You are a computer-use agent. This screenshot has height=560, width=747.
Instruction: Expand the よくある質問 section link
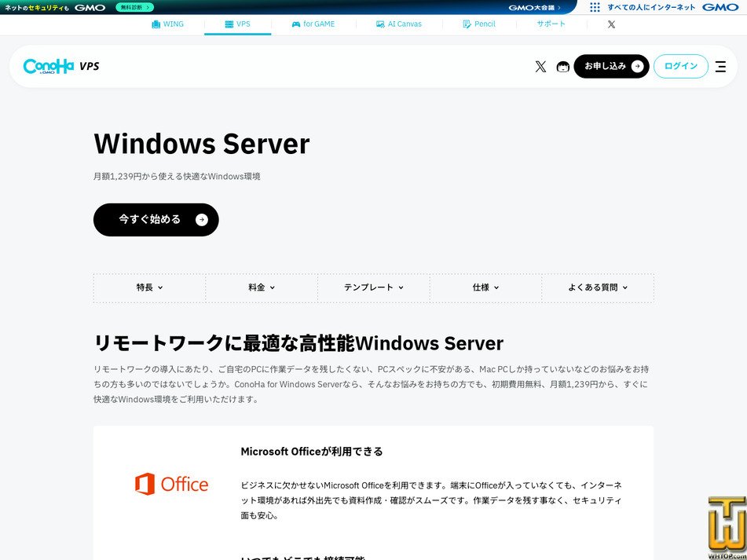[x=598, y=287]
